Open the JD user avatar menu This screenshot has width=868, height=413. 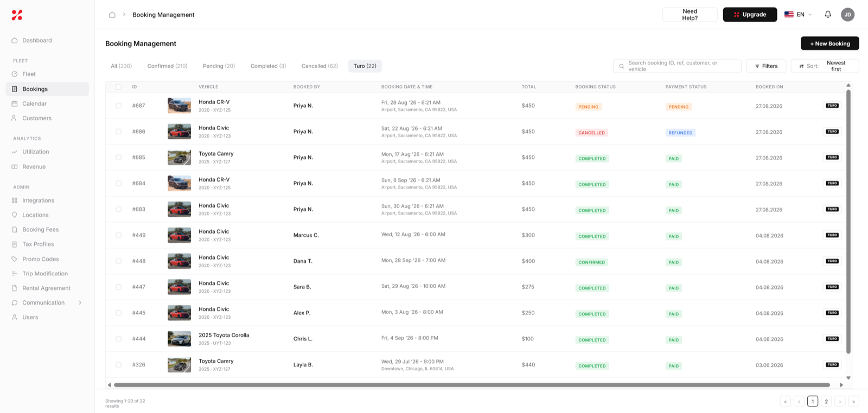[847, 15]
